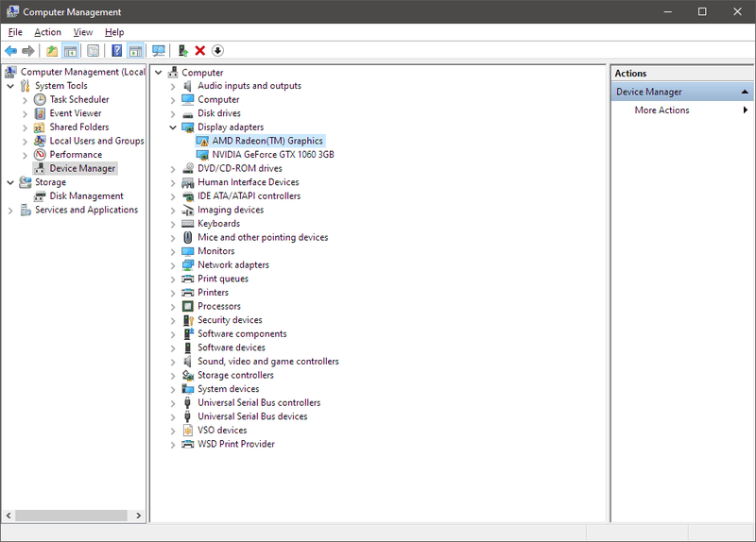Viewport: 756px width, 542px height.
Task: Open the Action menu
Action: tap(47, 32)
